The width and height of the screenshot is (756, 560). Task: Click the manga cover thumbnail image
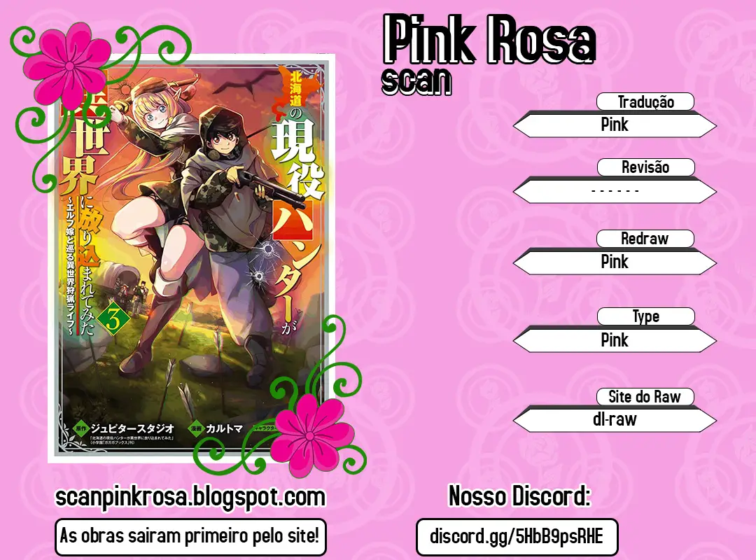pyautogui.click(x=191, y=258)
